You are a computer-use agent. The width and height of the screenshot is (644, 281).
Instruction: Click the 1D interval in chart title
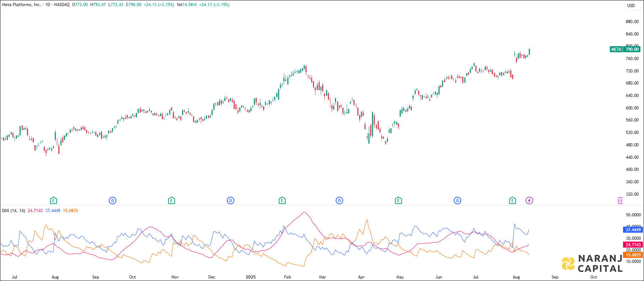(48, 5)
